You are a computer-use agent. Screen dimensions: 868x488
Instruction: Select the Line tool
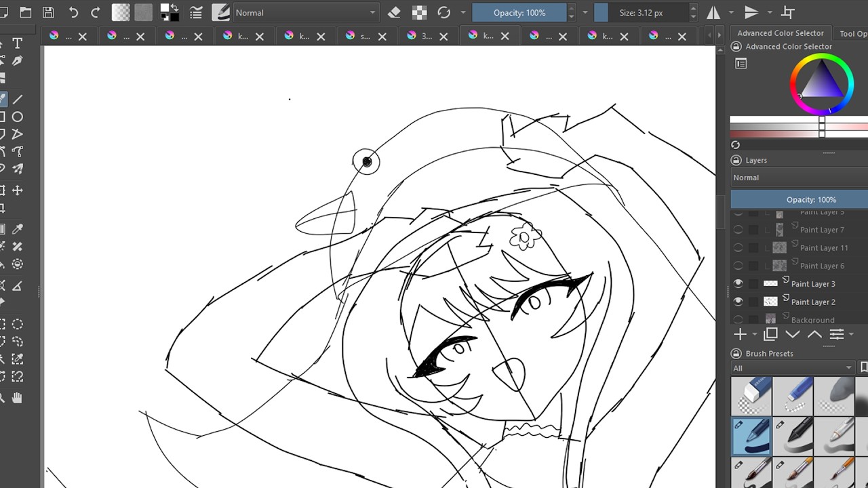18,99
